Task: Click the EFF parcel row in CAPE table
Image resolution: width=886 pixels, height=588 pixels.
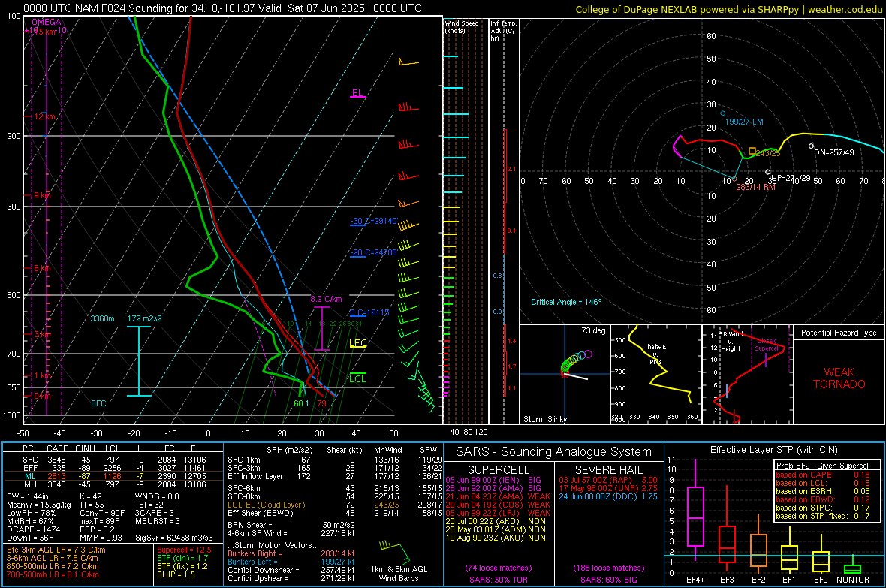Action: point(113,468)
